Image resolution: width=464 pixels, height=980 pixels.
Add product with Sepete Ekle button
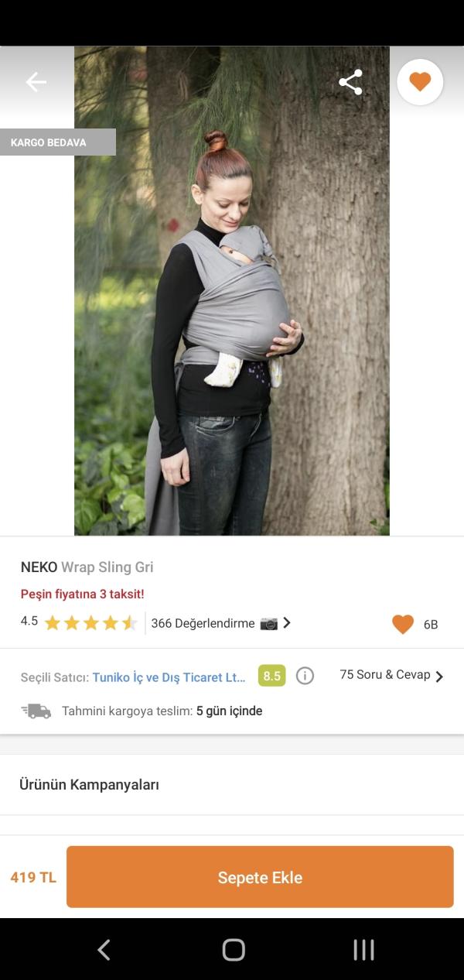[x=260, y=877]
